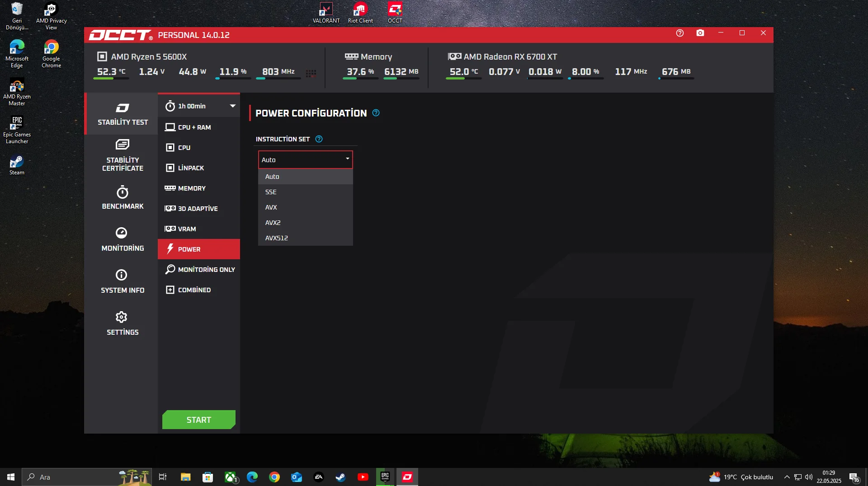Open the AMD Privacy View desktop icon
This screenshot has width=868, height=486.
51,16
